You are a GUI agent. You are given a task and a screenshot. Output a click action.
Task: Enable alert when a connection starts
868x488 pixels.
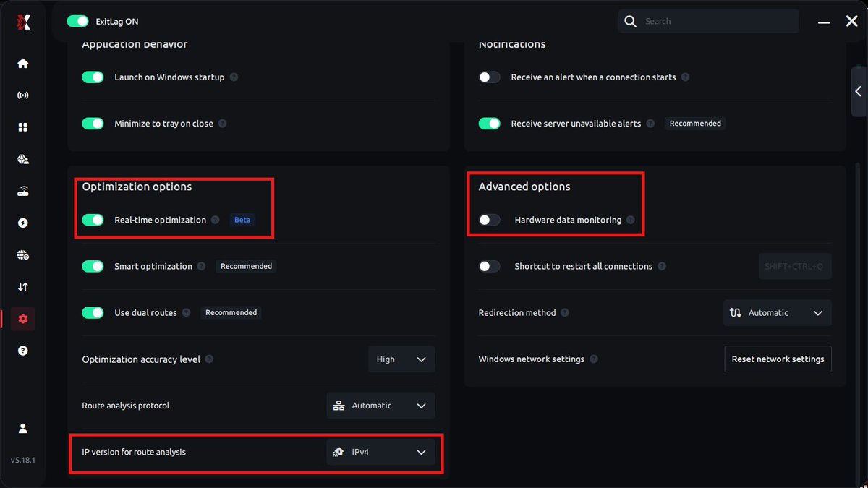pos(490,77)
